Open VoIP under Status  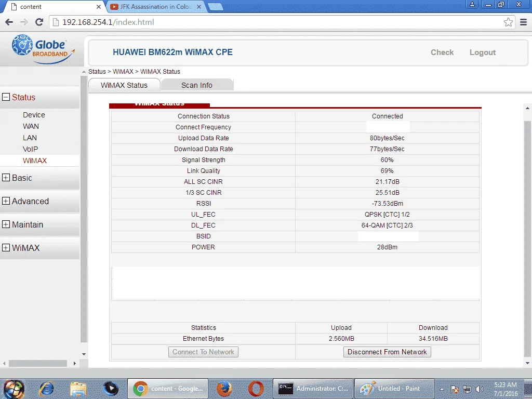coord(31,149)
